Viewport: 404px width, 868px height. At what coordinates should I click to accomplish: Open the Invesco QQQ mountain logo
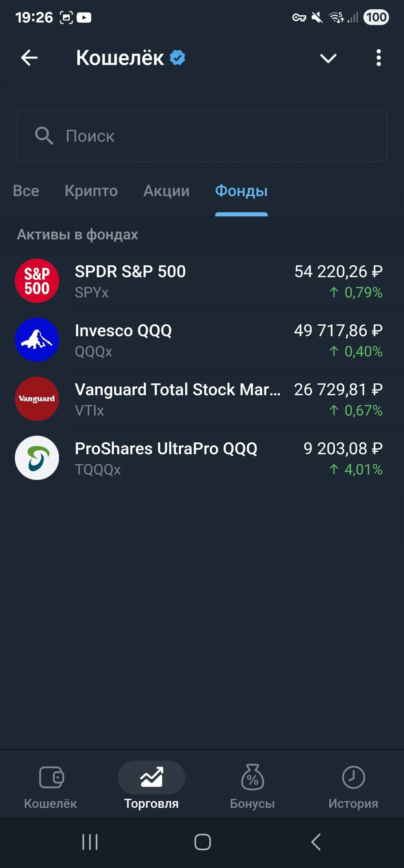(37, 340)
